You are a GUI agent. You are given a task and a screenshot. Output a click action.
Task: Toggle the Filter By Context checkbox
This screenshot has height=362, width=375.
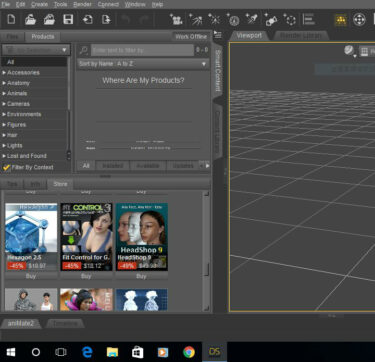pyautogui.click(x=6, y=167)
